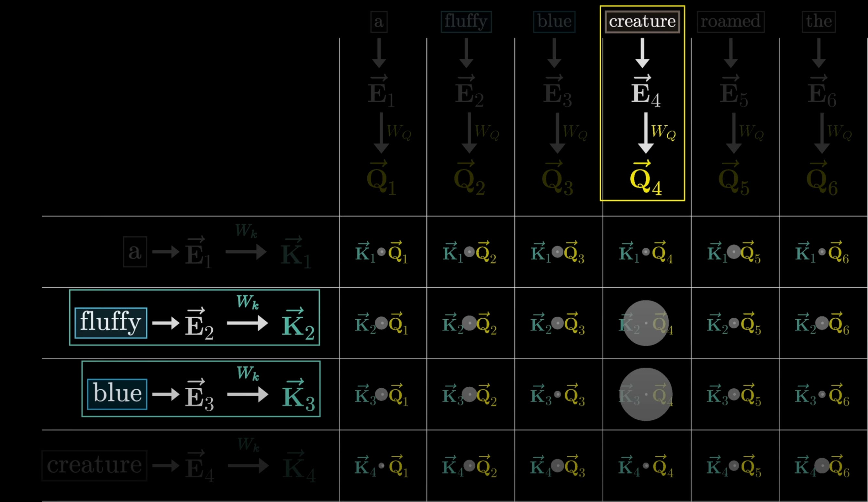Click the large gray dot in K3·Q4 cell

coord(646,394)
